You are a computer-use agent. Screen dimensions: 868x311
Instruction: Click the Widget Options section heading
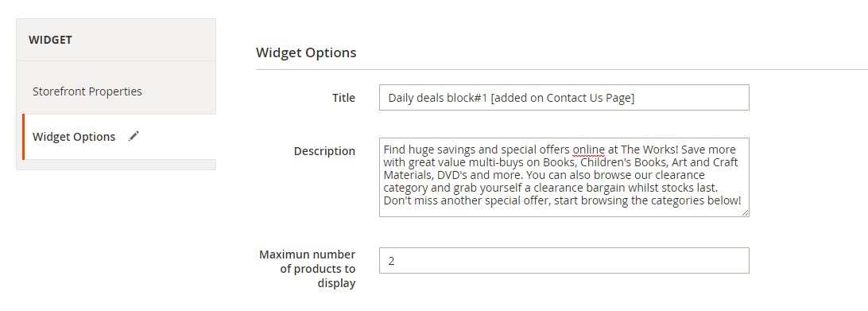306,52
